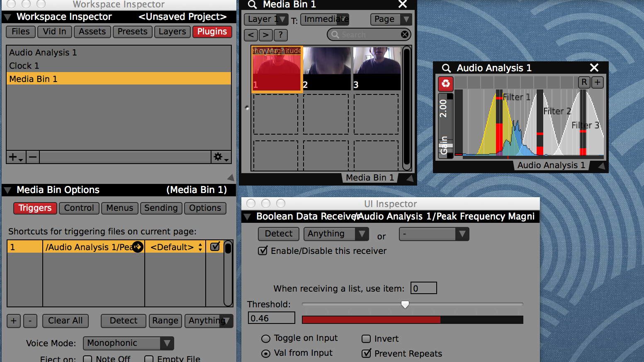
Task: Open the Layer 1 dropdown
Action: tap(266, 19)
